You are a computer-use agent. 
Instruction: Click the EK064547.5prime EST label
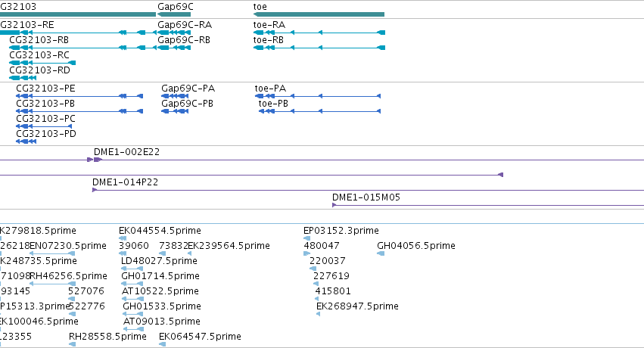[x=200, y=337]
